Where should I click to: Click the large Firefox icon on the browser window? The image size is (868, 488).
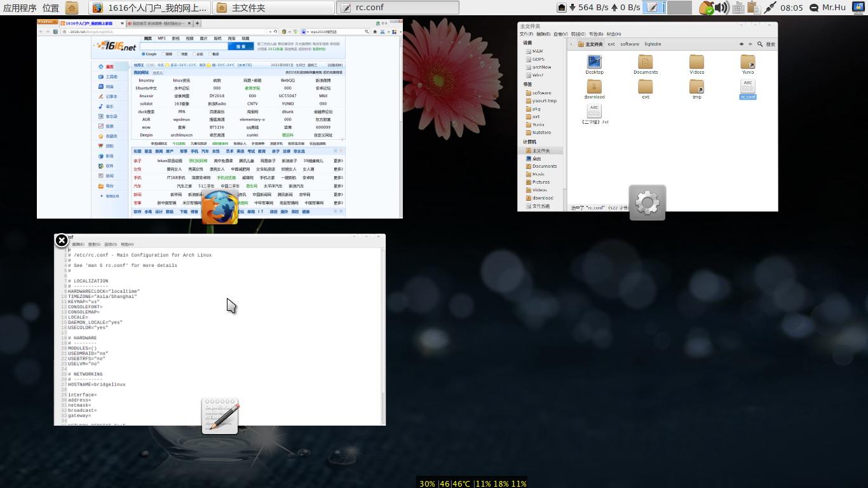coord(220,207)
